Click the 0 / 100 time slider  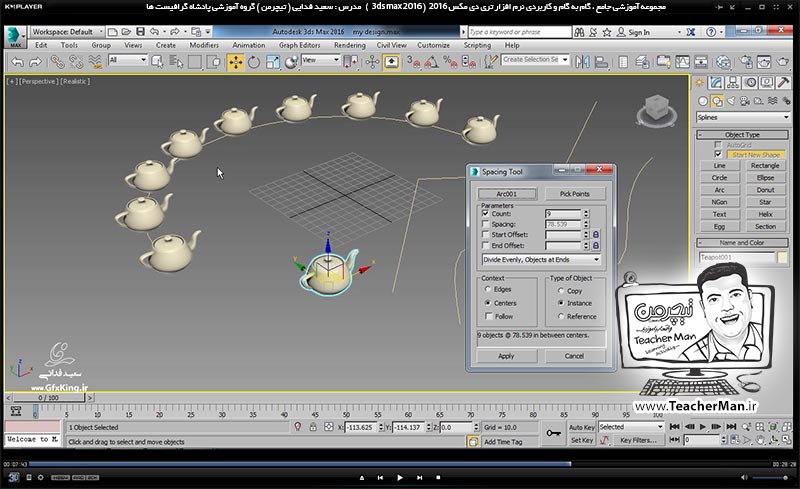(48, 397)
